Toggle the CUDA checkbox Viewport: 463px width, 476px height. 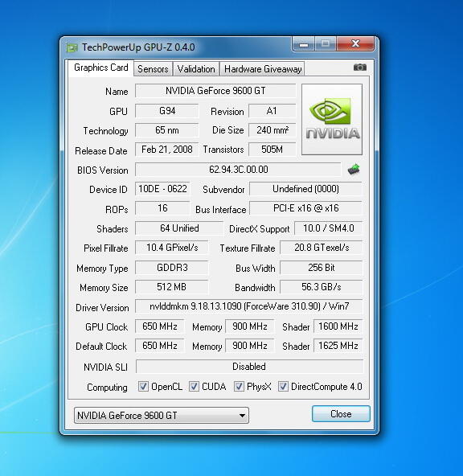coord(194,387)
